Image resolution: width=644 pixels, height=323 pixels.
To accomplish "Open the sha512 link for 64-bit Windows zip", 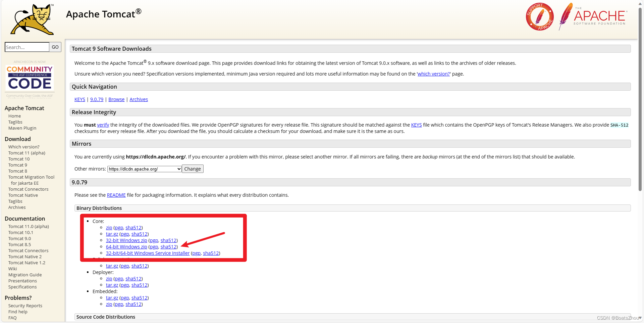I will tap(168, 247).
